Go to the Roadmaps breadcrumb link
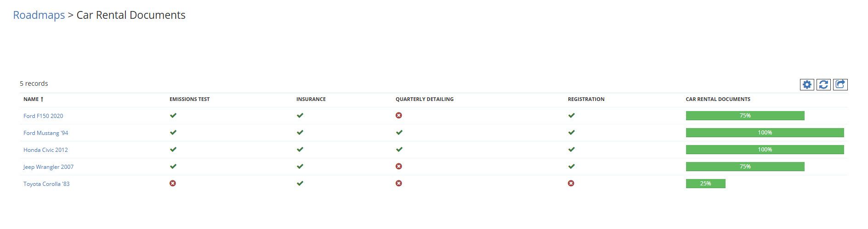 click(39, 15)
